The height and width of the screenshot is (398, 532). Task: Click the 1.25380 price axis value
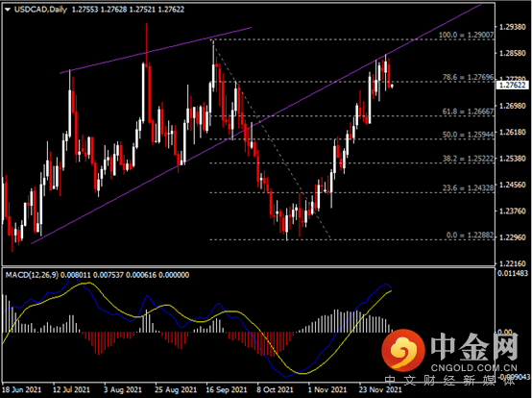point(513,159)
